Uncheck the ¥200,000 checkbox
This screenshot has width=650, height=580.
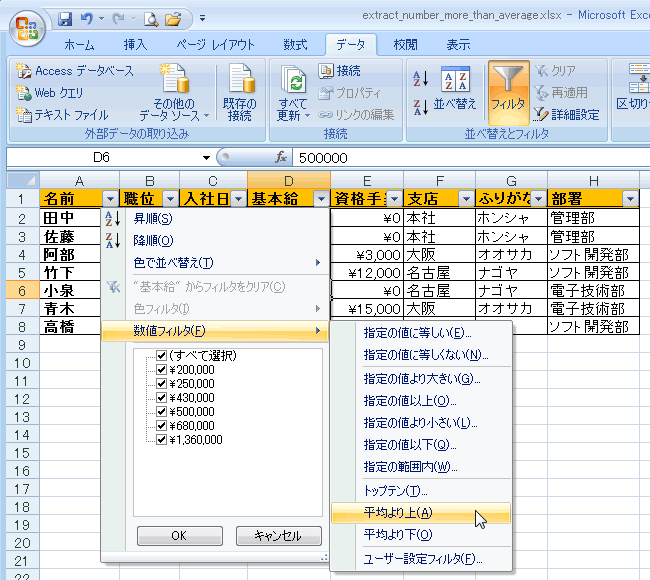tap(161, 370)
